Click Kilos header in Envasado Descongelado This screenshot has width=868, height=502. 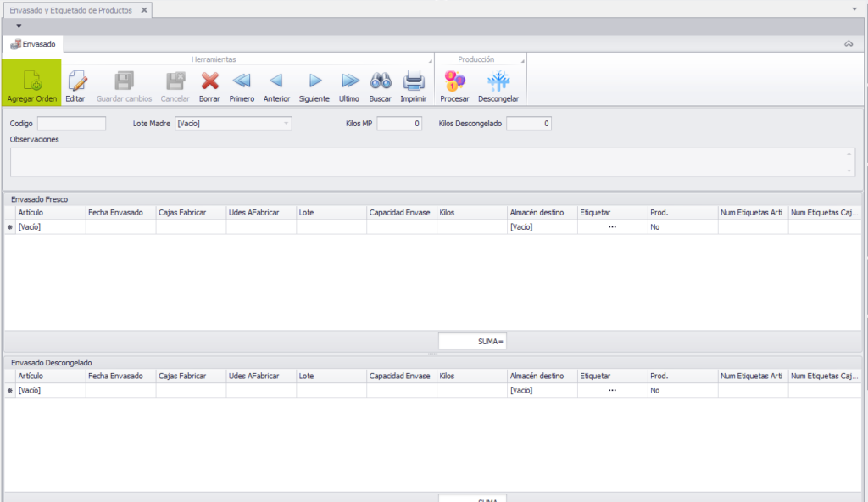(x=472, y=376)
